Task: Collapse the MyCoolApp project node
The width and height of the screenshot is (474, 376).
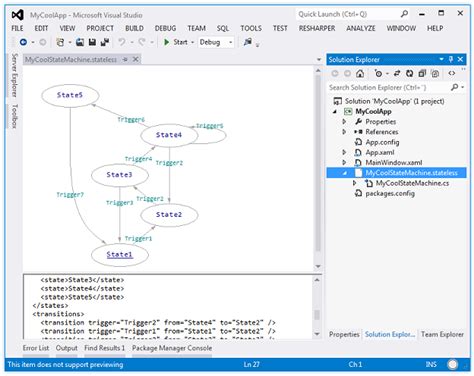Action: 335,112
